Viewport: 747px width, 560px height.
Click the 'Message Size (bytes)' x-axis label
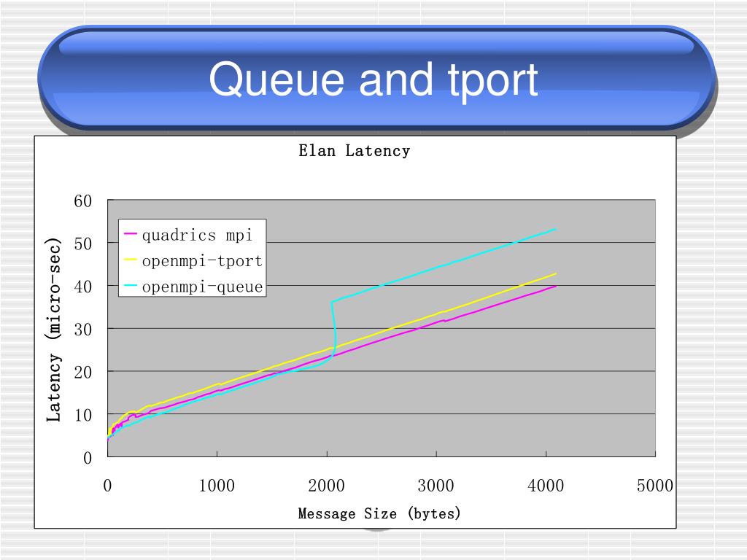[379, 513]
